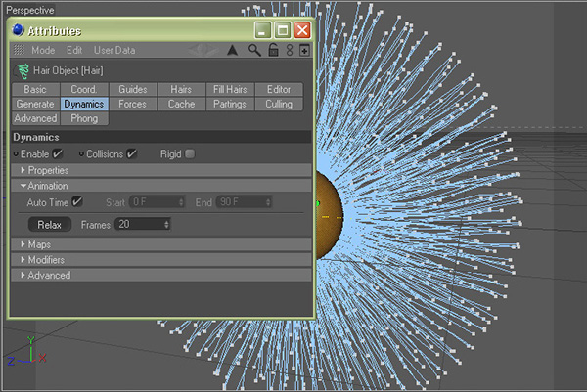Disable the Enable dynamics checkbox
Viewport: 587px width, 392px height.
[58, 153]
